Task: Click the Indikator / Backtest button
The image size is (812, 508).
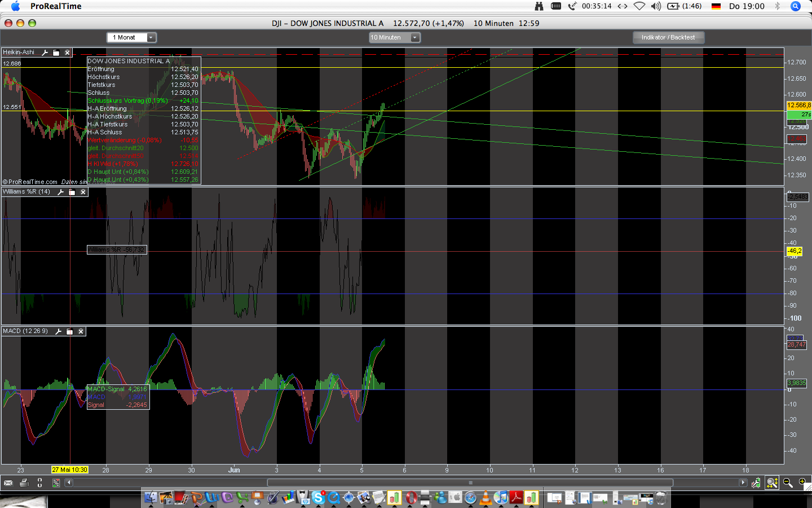Action: coord(668,37)
